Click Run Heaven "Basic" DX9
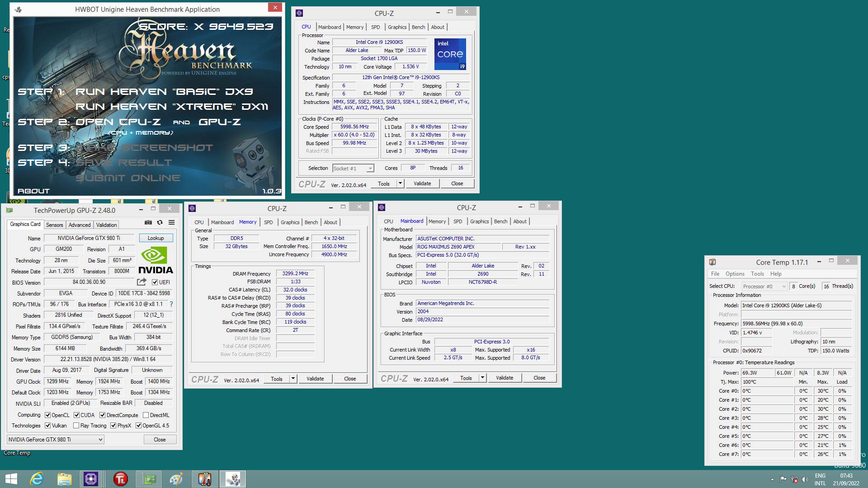This screenshot has height=488, width=868. point(164,92)
